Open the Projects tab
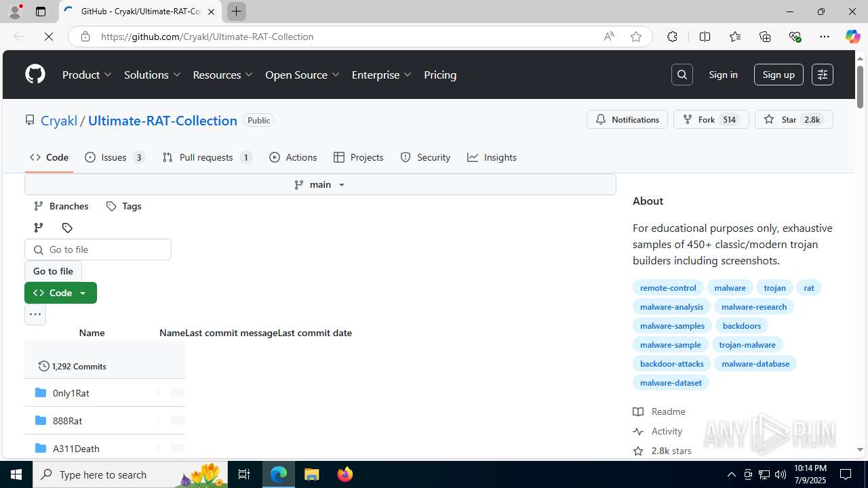The height and width of the screenshot is (488, 868). (359, 157)
